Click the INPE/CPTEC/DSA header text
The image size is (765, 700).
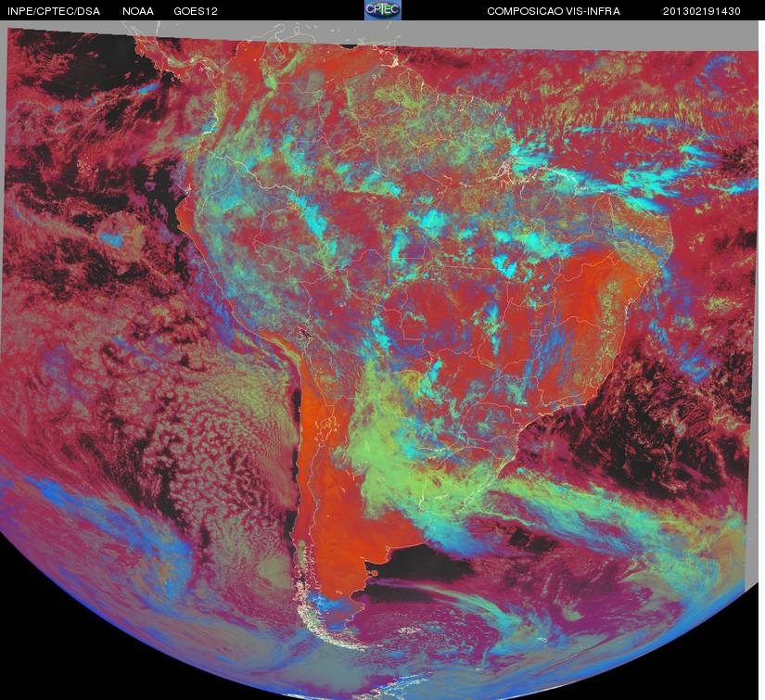pos(54,11)
